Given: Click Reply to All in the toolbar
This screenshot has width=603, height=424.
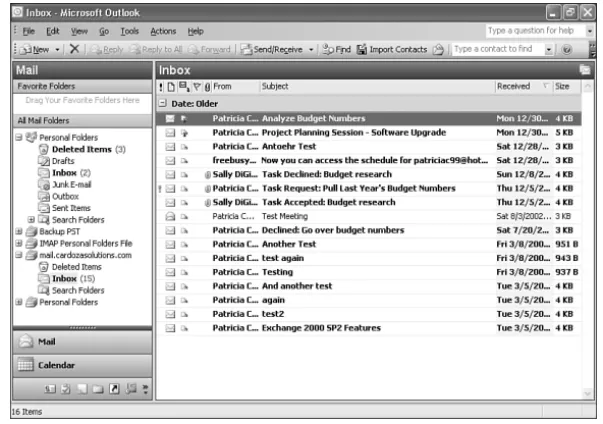Looking at the screenshot, I should pos(155,50).
